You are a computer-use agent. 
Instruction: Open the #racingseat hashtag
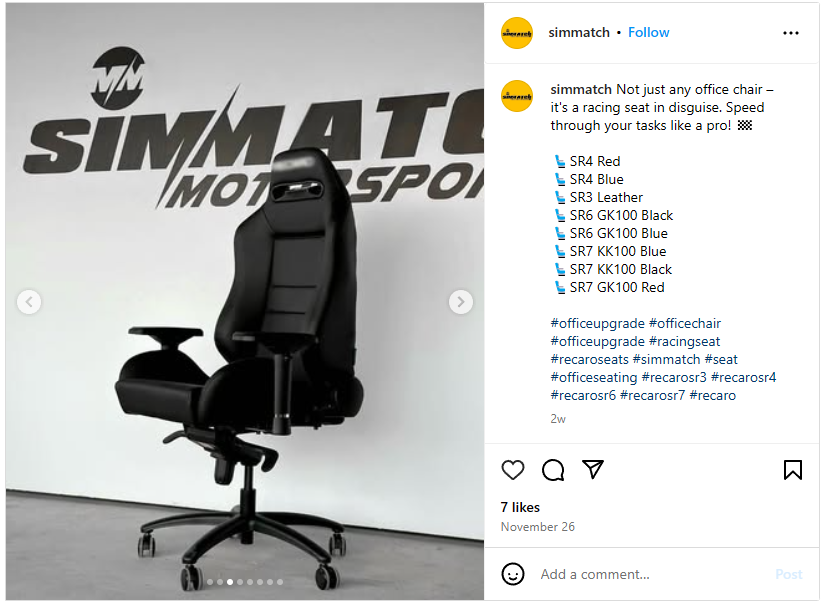685,341
